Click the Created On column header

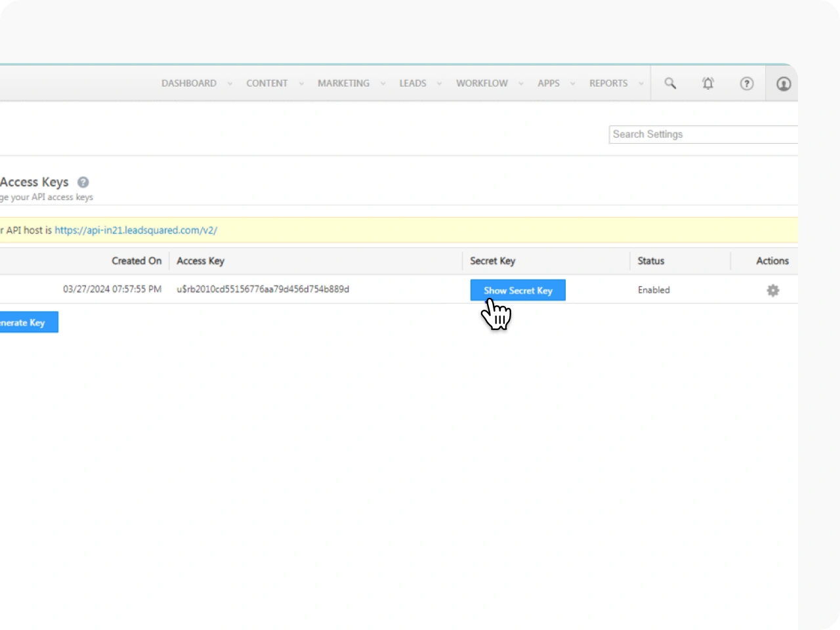(136, 261)
